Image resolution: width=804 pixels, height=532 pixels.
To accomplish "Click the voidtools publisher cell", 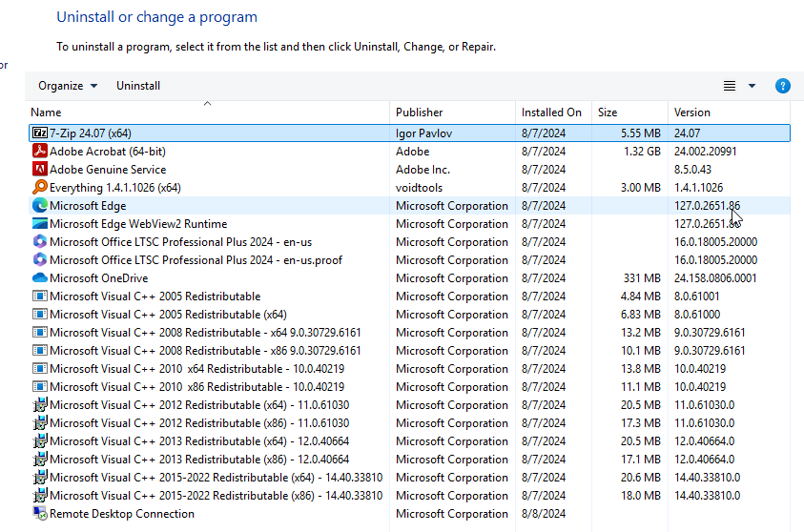I will [x=419, y=188].
